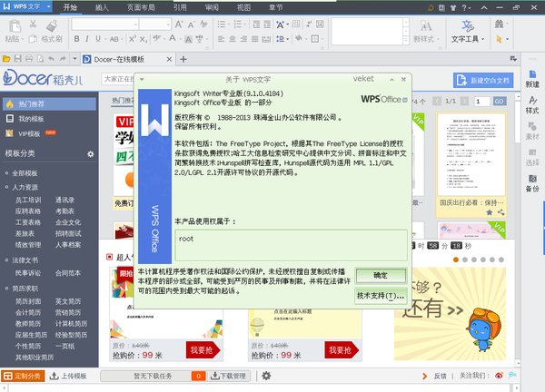545x392 pixels.
Task: Click the 技术支持(T)... button
Action: point(380,296)
